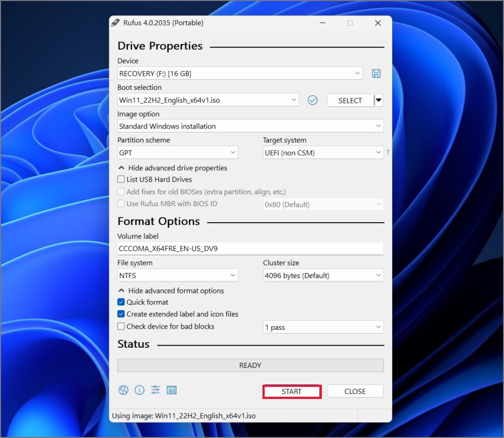Screen dimensions: 504x438
Task: Collapse Hide advanced format options section
Action: [x=171, y=290]
